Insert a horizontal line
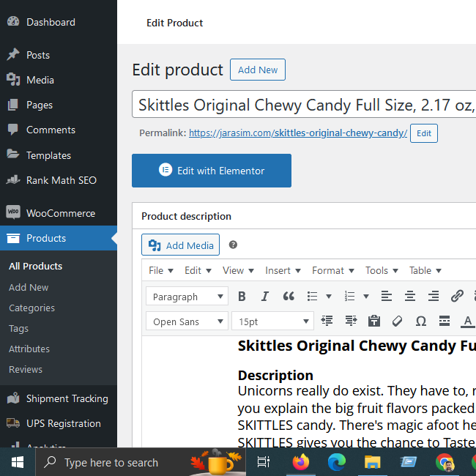This screenshot has height=476, width=476. pos(445,321)
